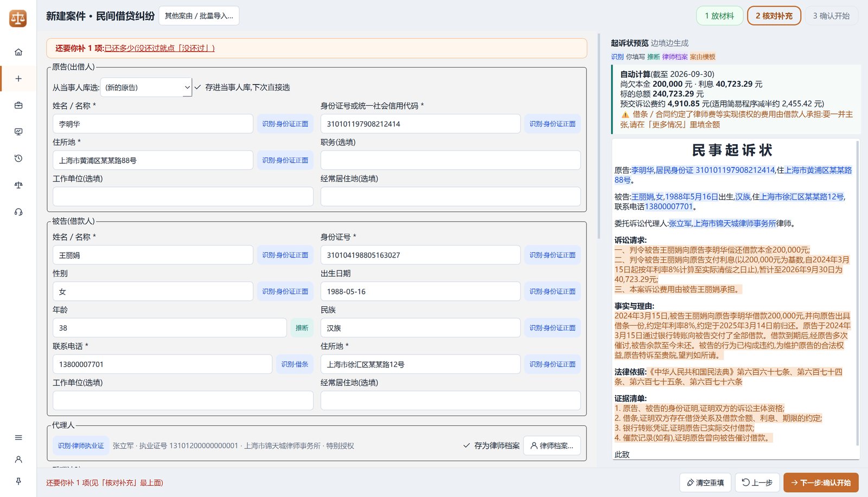The width and height of the screenshot is (868, 497).
Task: Click the 律师档案 legend tag
Action: (x=674, y=57)
